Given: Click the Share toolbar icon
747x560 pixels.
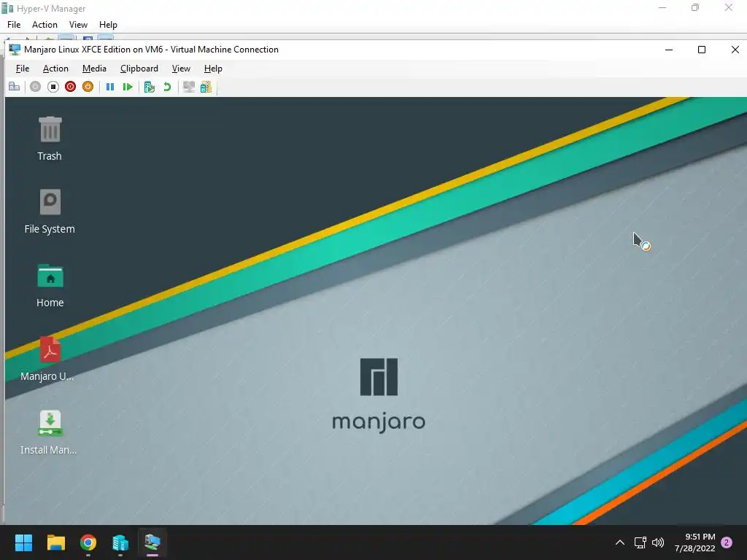Looking at the screenshot, I should click(x=206, y=87).
